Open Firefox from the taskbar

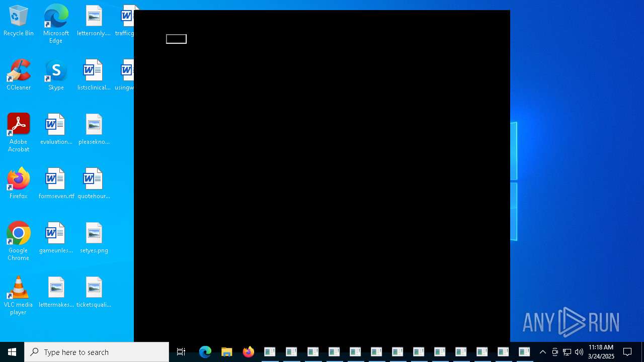(249, 352)
